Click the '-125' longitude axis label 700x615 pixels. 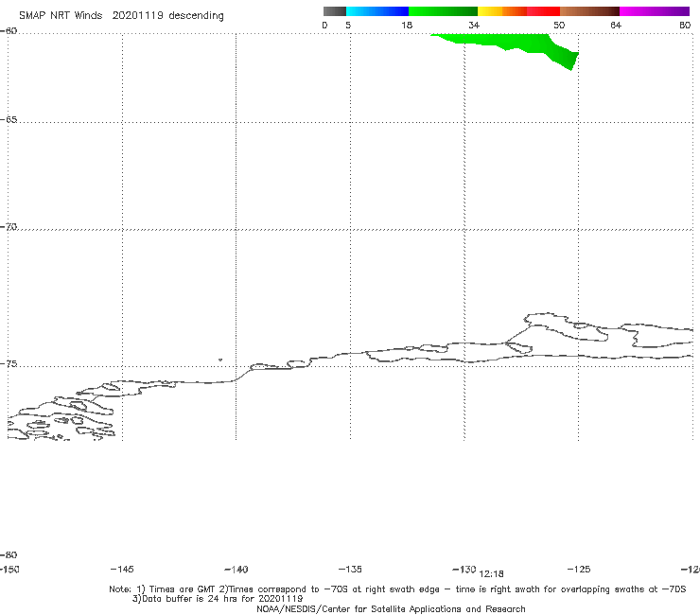[x=579, y=569]
